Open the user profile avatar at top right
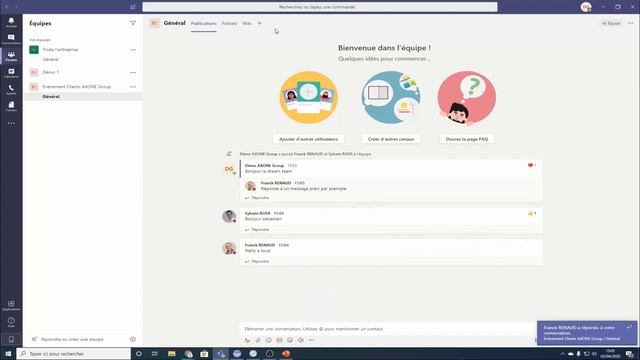This screenshot has height=360, width=640. 586,7
